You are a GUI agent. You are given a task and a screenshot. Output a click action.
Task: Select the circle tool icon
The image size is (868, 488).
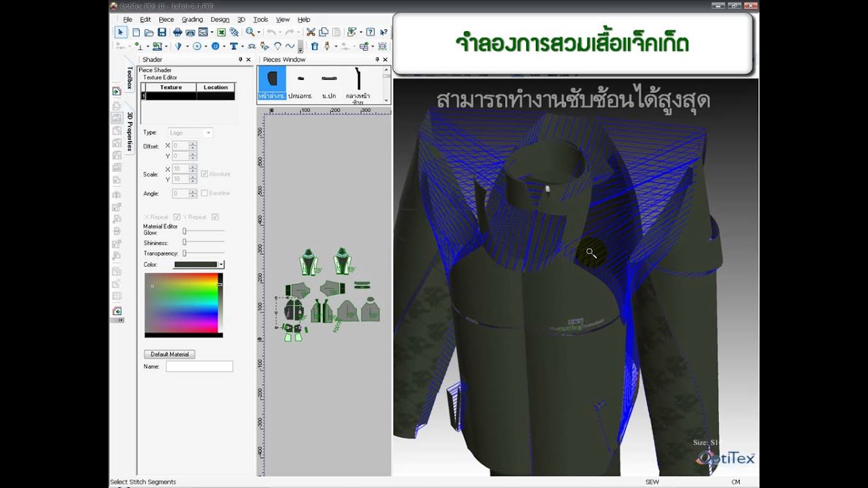click(197, 46)
